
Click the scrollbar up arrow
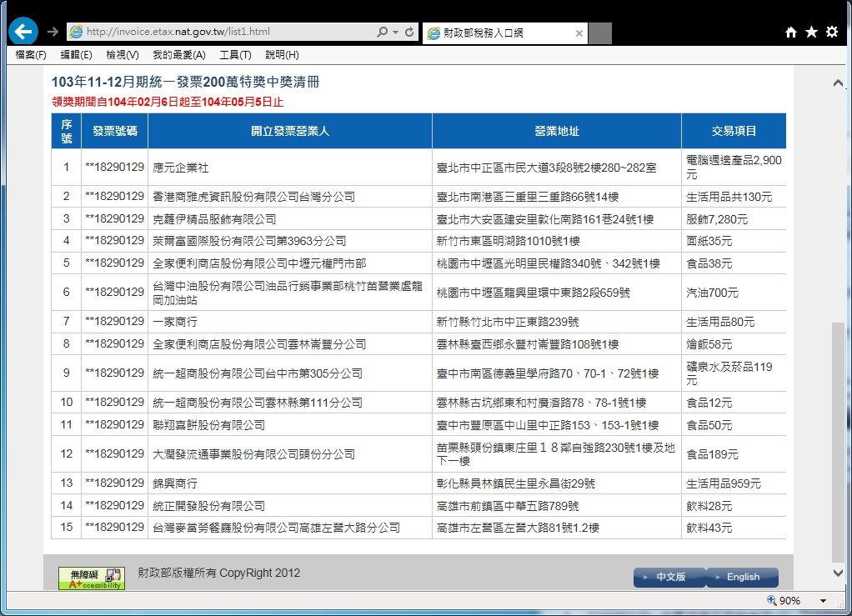(x=838, y=83)
